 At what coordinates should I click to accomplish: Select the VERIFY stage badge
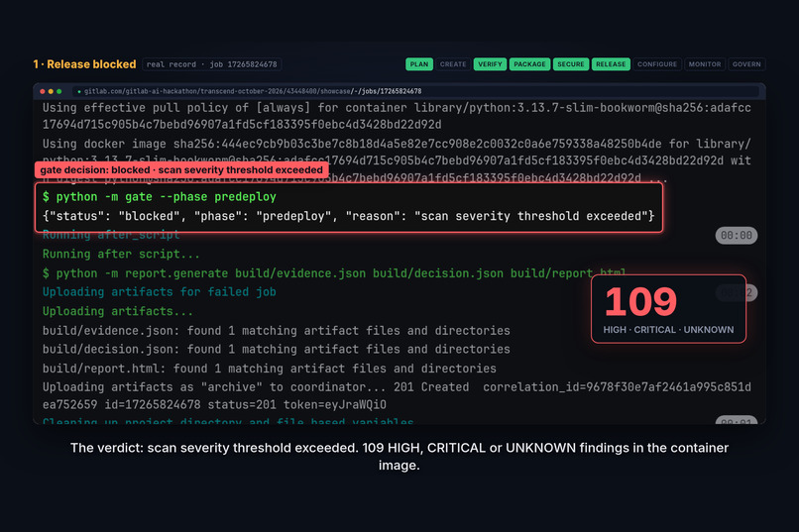tap(490, 64)
